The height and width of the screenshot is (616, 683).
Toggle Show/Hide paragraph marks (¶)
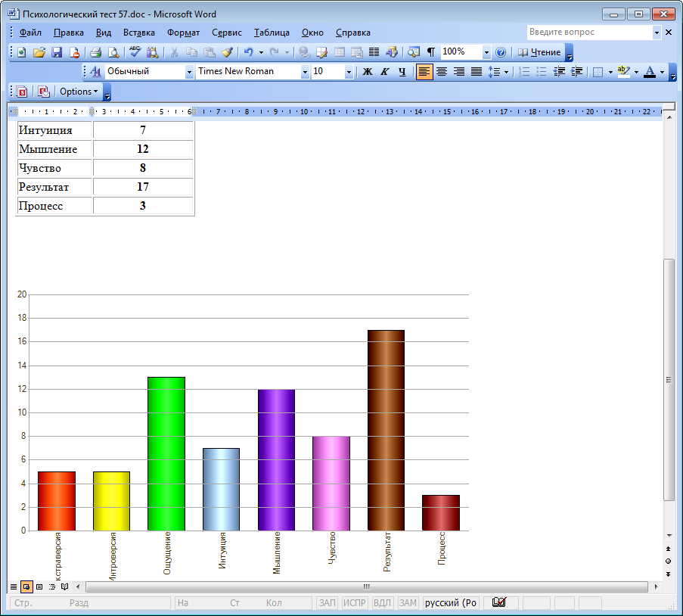coord(431,53)
